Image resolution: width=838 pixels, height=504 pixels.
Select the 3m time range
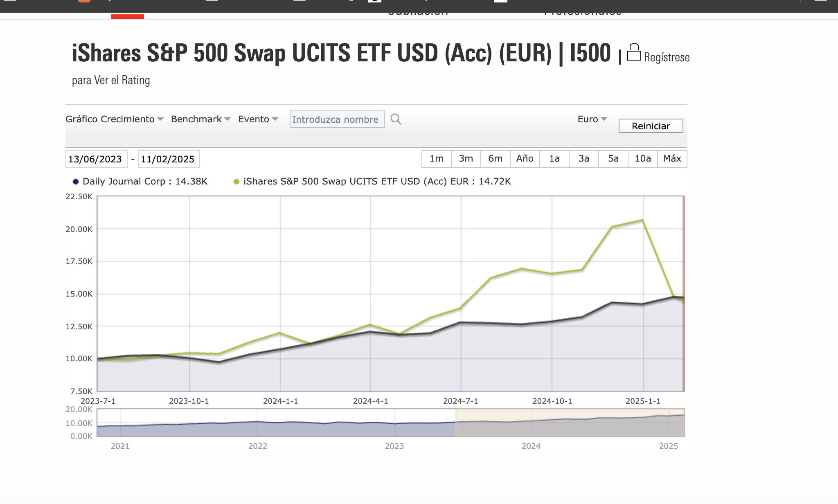click(x=466, y=159)
